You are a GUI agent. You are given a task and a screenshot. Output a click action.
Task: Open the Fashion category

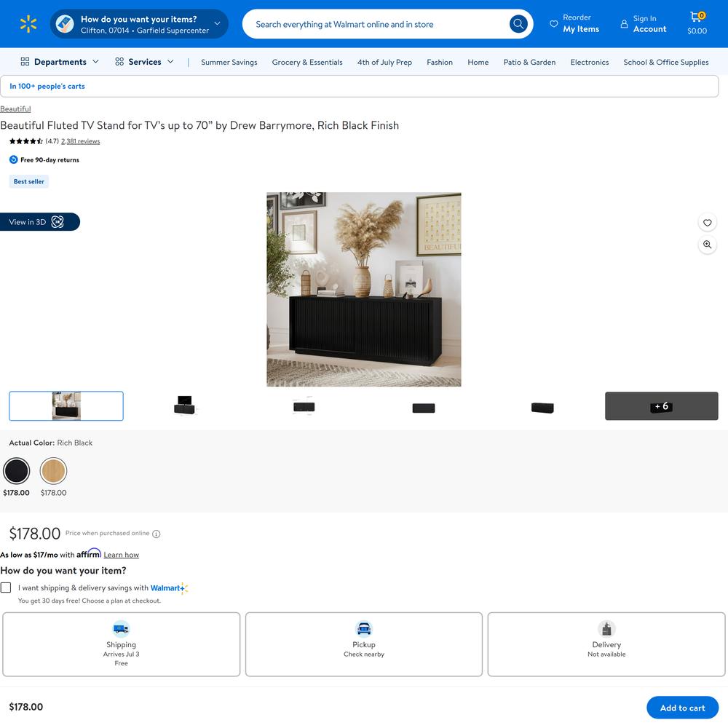click(x=440, y=62)
